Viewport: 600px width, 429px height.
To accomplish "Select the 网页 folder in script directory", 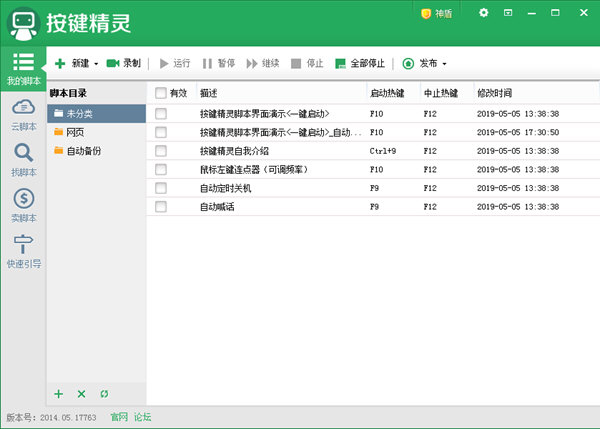I will click(x=75, y=132).
